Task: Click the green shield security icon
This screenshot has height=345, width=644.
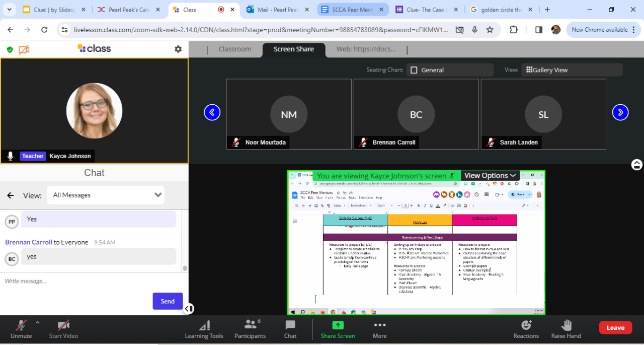Action: (x=10, y=49)
